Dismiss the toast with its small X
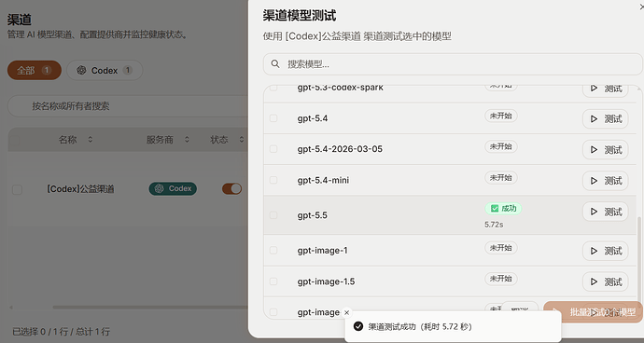Screen dimensions: 644x343 [346, 312]
